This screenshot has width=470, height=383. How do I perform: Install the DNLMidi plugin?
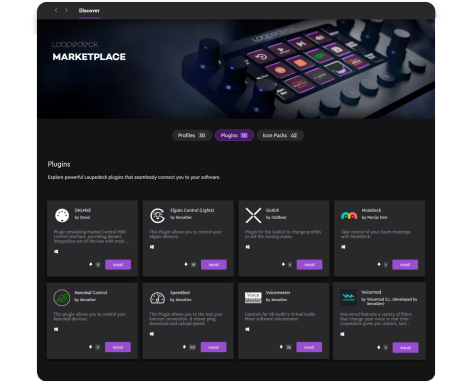click(x=118, y=265)
